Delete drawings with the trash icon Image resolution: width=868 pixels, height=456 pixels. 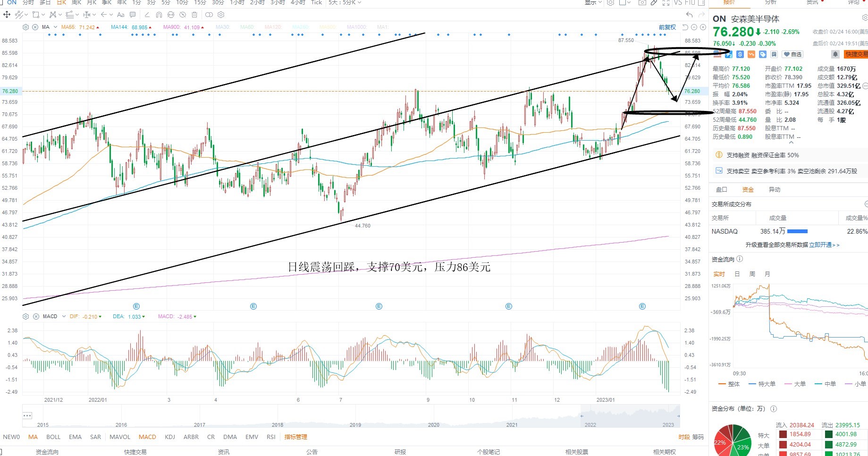click(194, 15)
